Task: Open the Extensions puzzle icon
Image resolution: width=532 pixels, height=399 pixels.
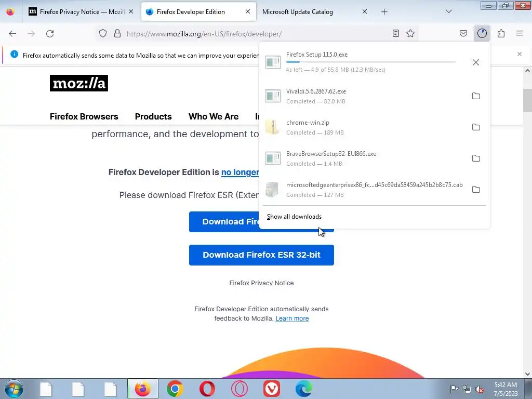Action: tap(501, 33)
